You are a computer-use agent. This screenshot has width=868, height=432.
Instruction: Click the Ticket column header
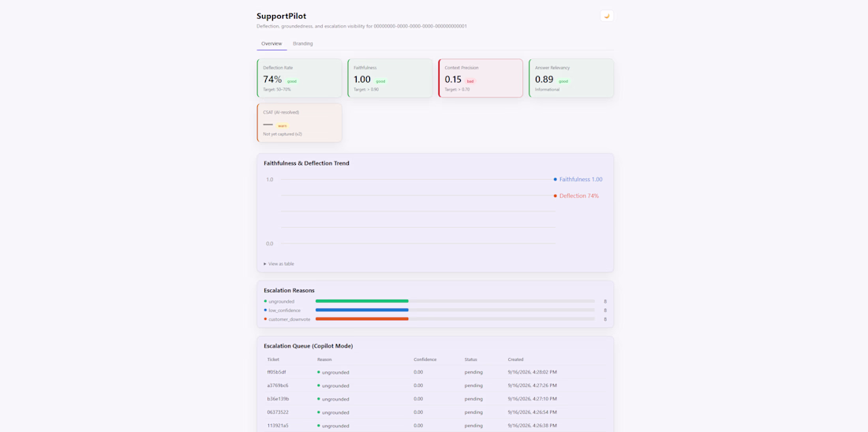click(274, 359)
